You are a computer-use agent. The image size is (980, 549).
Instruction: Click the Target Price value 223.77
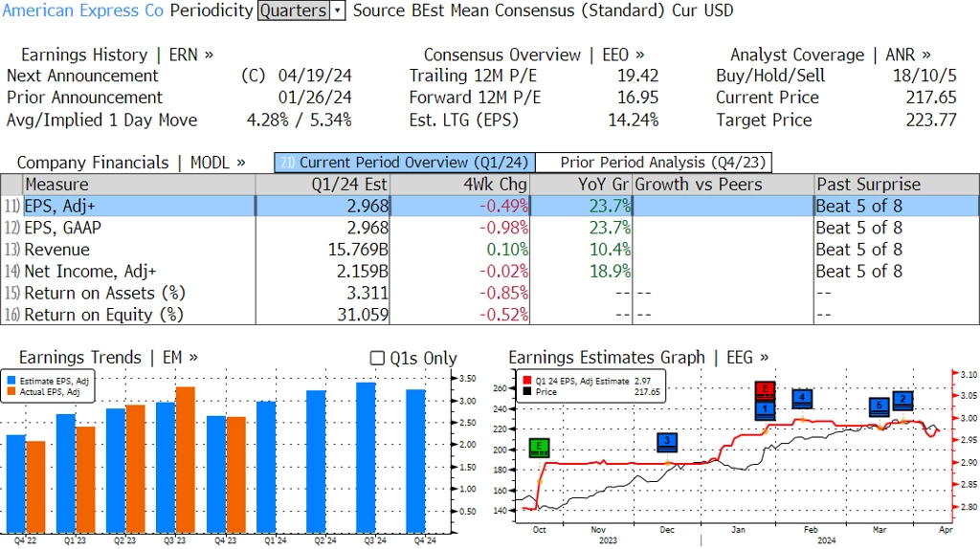tap(931, 120)
